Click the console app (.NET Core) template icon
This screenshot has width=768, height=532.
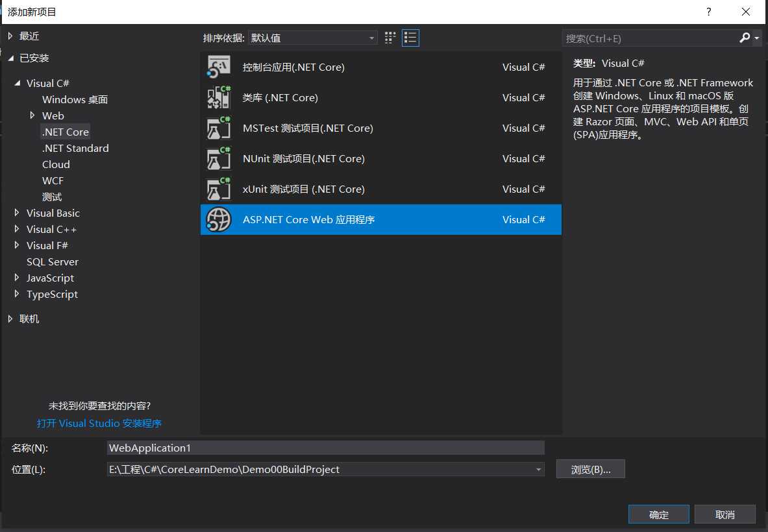point(218,67)
